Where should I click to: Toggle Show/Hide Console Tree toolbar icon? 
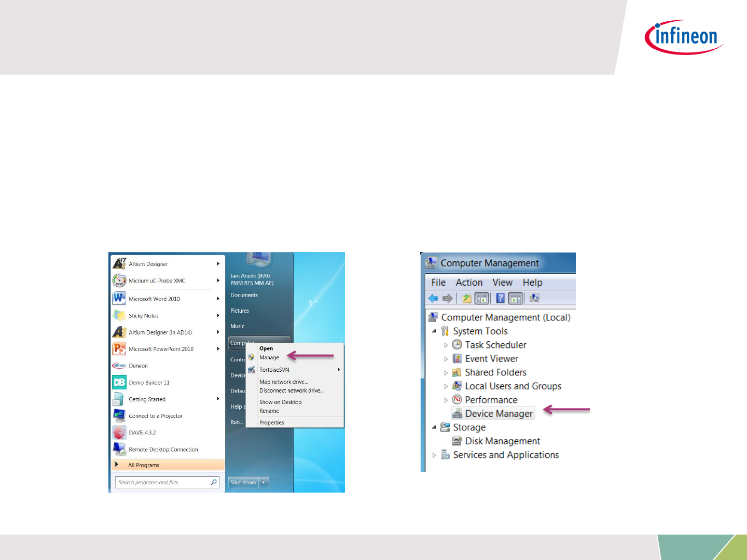(x=482, y=298)
